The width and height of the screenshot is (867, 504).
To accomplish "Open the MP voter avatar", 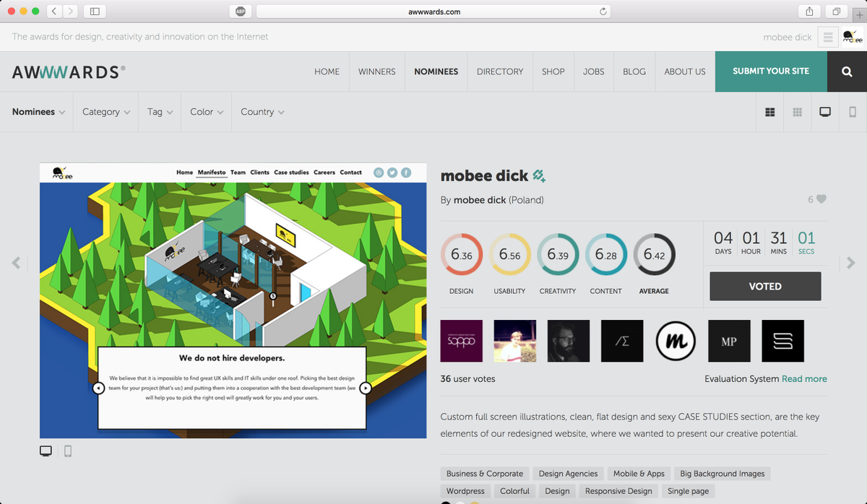I will [729, 341].
